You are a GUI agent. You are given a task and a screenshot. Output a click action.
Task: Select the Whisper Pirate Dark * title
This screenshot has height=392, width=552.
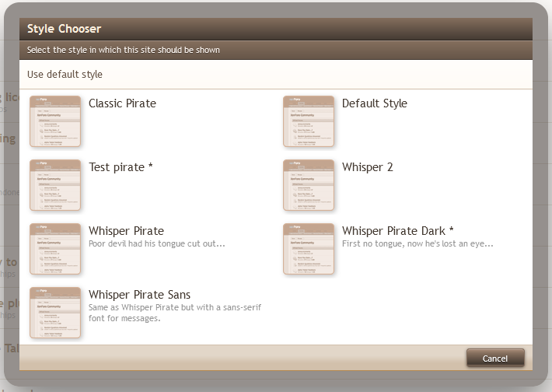coord(398,231)
